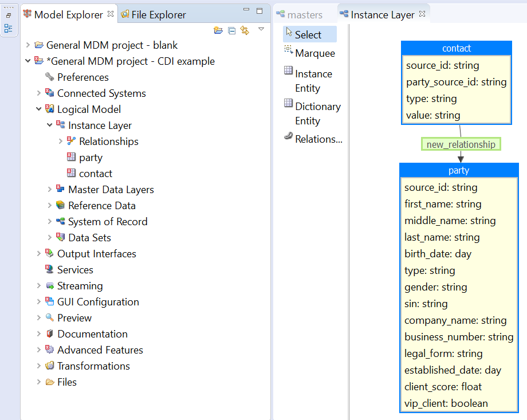
Task: Click Link with Editor arrows icon
Action: pos(245,30)
